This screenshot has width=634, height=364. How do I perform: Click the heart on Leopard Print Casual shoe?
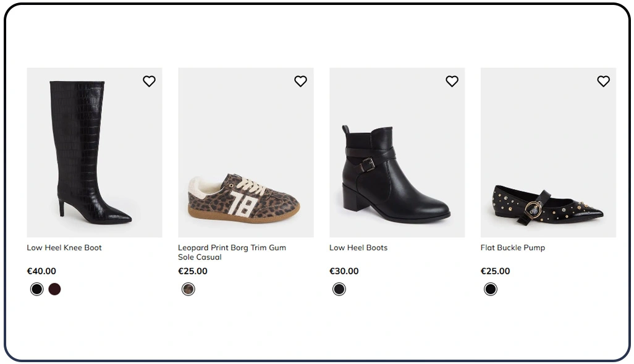(300, 80)
